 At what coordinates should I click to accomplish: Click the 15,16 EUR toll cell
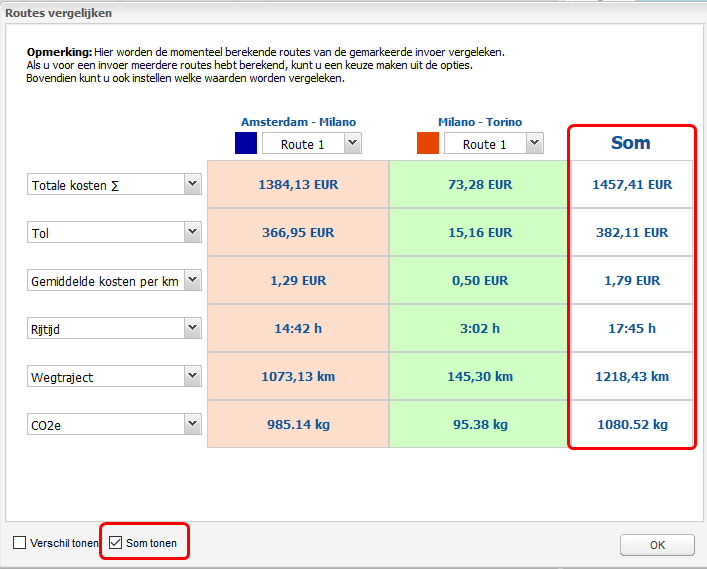click(480, 232)
